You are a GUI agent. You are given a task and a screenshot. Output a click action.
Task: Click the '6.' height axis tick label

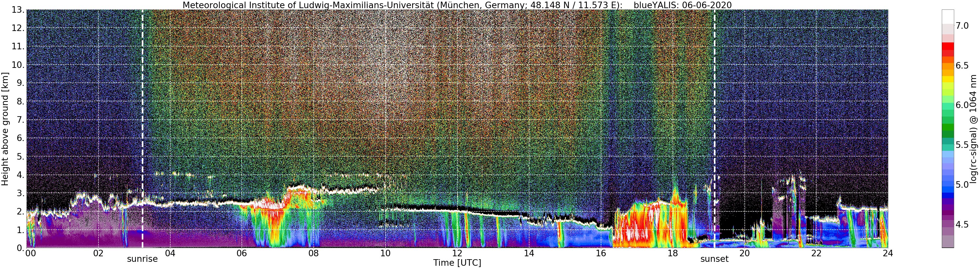20,138
